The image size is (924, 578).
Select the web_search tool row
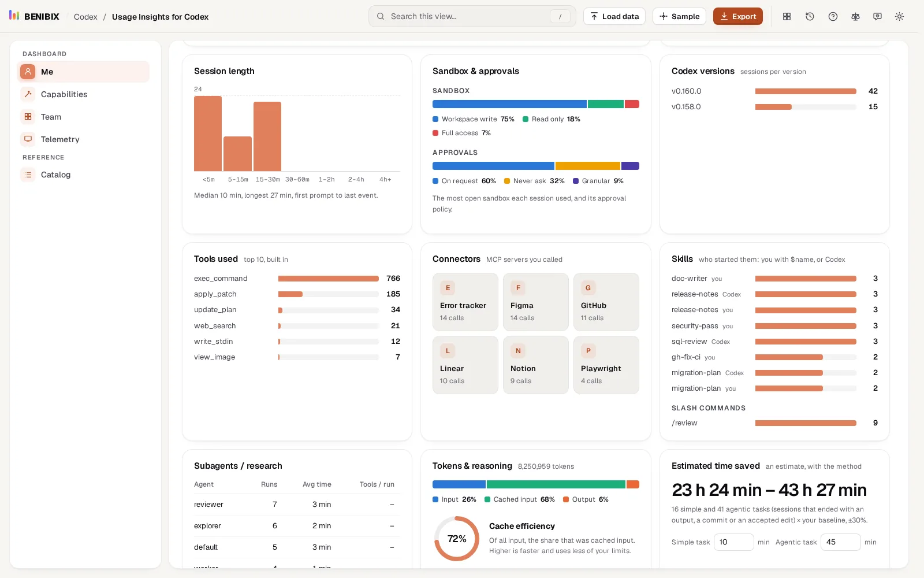297,326
